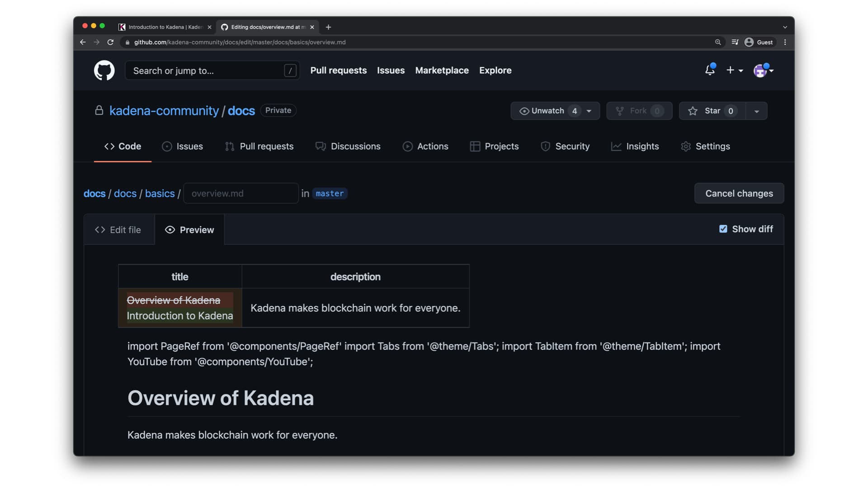Open the plus create-new menu
Image resolution: width=868 pixels, height=488 pixels.
point(734,70)
